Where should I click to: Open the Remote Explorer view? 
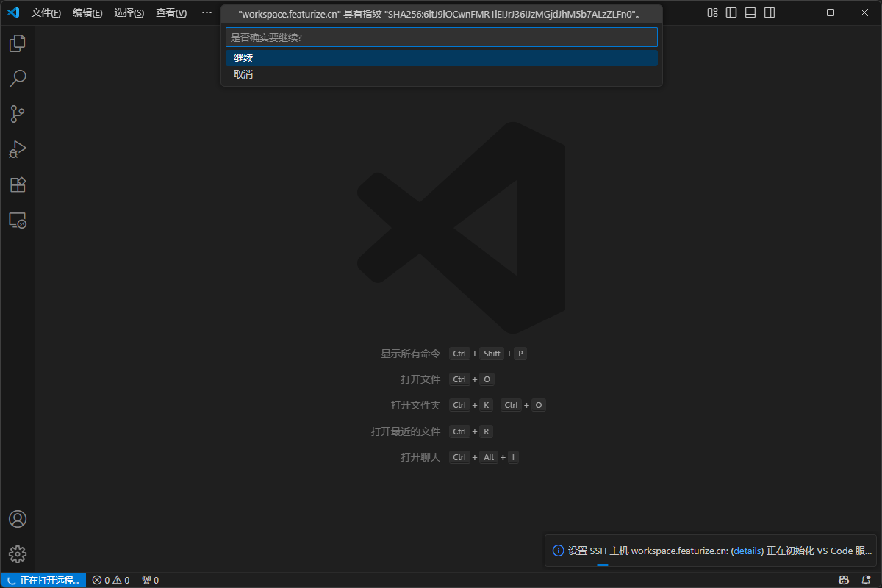pos(18,220)
